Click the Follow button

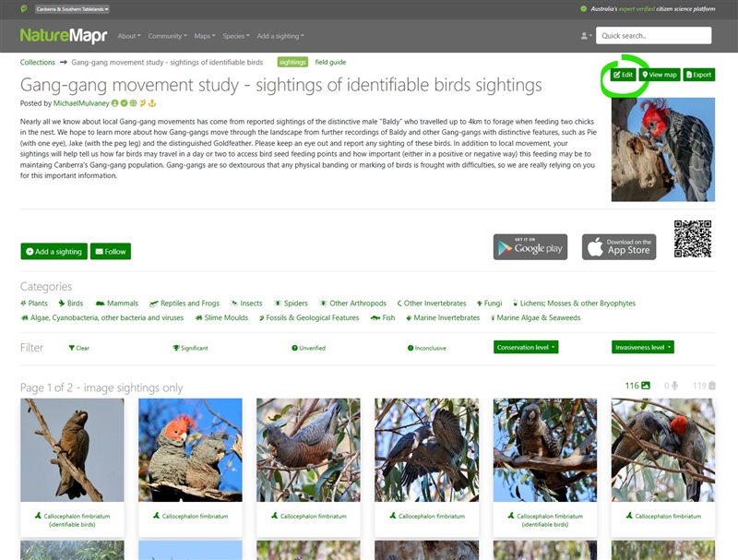tap(111, 251)
